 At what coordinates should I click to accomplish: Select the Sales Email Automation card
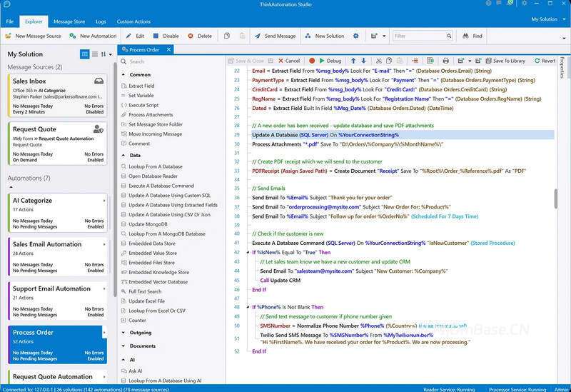58,256
